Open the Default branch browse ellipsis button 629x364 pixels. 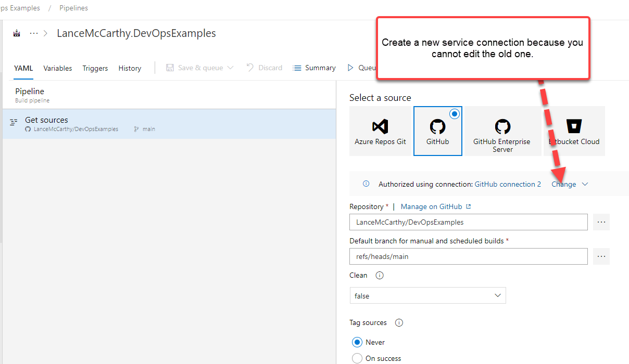click(x=601, y=256)
